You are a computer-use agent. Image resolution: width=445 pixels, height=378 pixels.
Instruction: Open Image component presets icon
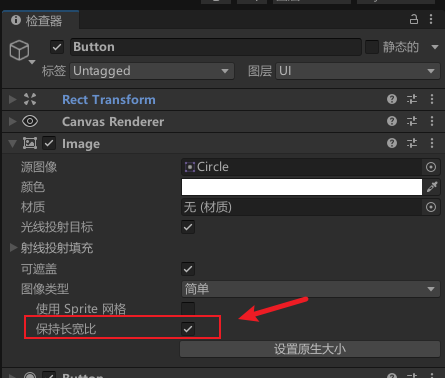point(412,143)
